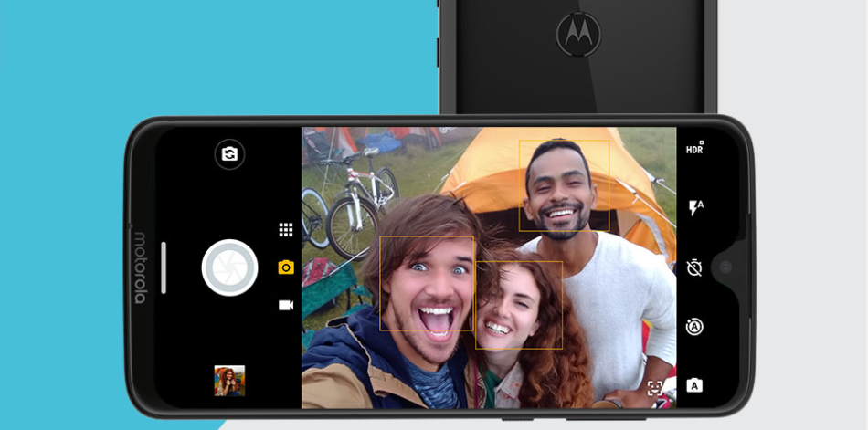The height and width of the screenshot is (430, 868).
Task: Toggle the HDR setting
Action: 694,148
